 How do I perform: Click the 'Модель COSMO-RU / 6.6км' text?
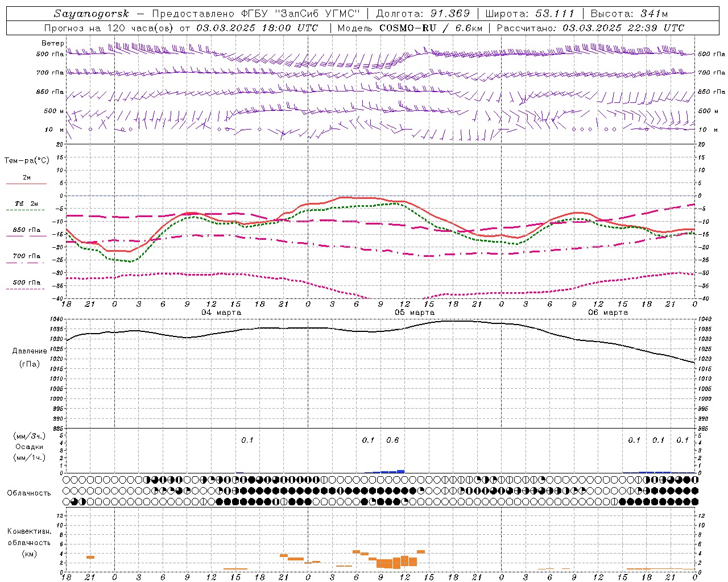[409, 28]
